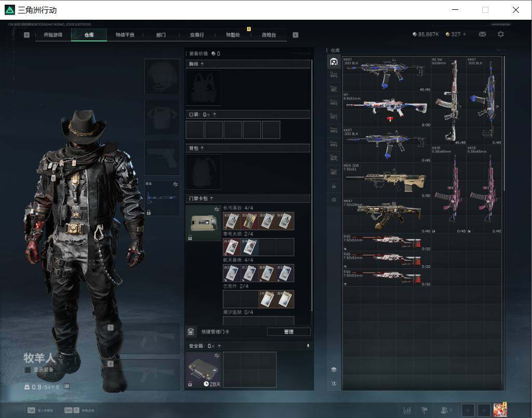Click the stacked layers icon in warehouse sidebar
The image size is (532, 418).
pyautogui.click(x=334, y=370)
